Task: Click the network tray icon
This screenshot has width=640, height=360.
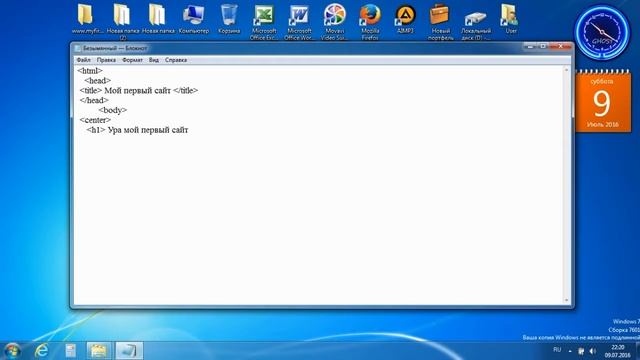Action: [x=581, y=351]
